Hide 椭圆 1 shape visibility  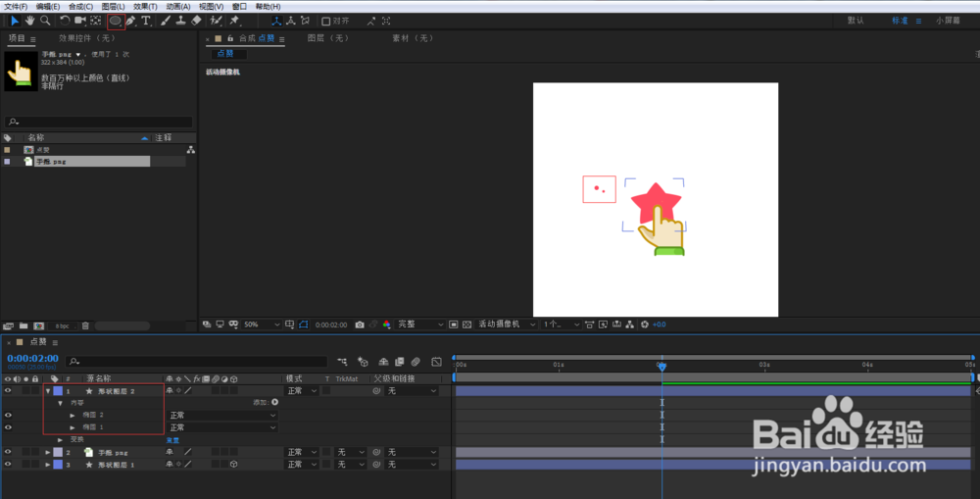[x=8, y=427]
